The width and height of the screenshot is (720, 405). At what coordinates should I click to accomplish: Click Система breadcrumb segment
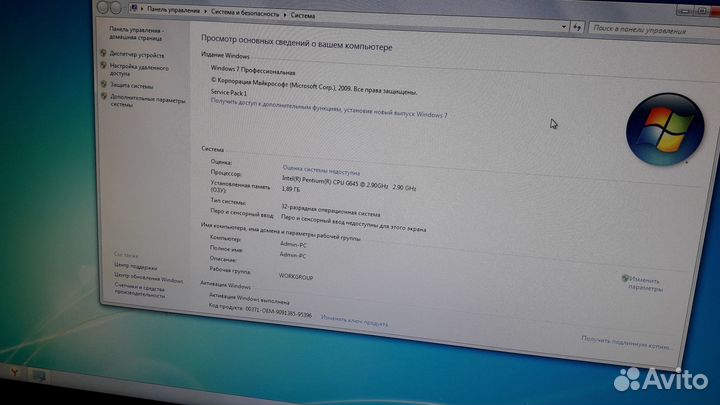[303, 16]
